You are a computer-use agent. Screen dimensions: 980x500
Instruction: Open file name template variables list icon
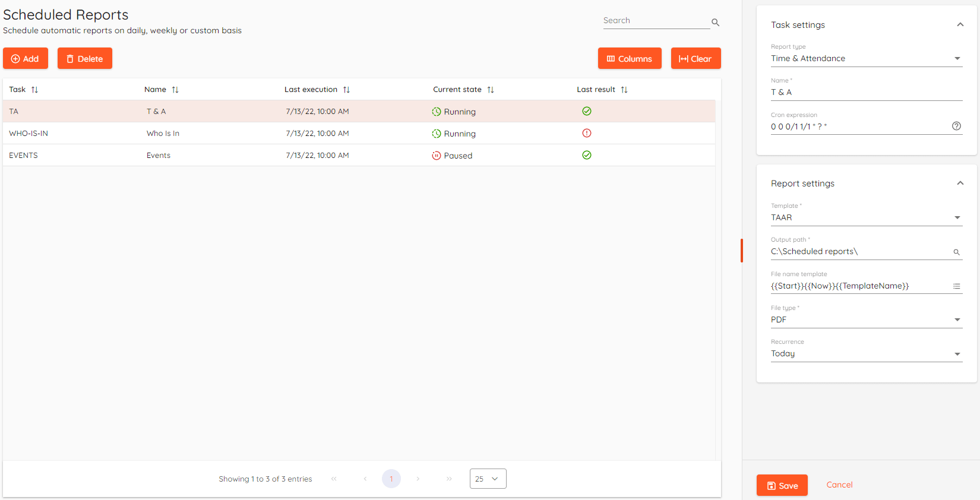pos(956,286)
